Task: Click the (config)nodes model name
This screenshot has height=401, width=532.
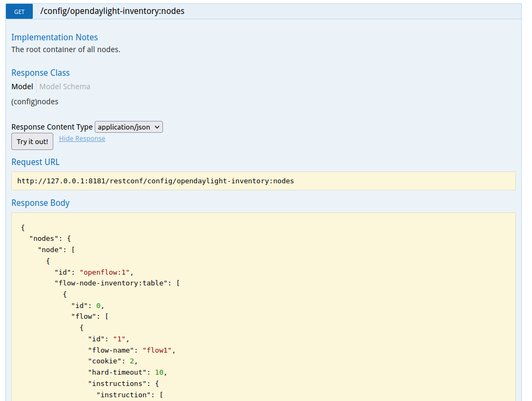Action: click(x=35, y=102)
